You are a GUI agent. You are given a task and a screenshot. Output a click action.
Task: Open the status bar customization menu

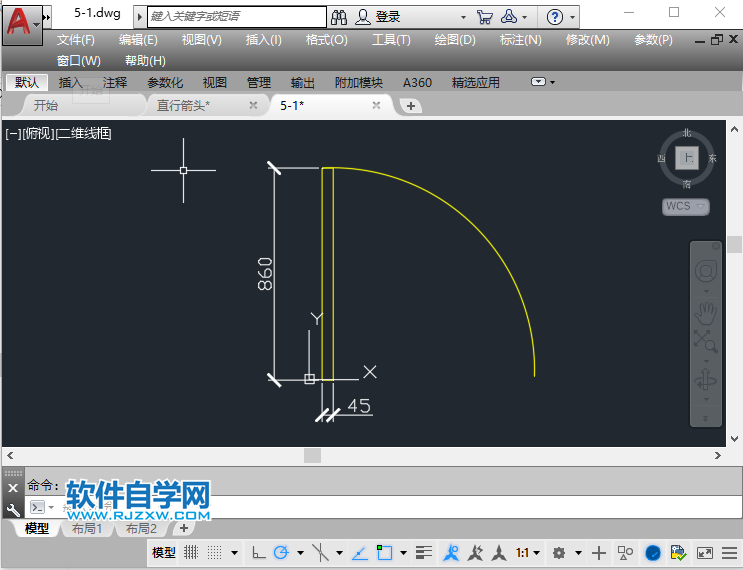pos(729,553)
